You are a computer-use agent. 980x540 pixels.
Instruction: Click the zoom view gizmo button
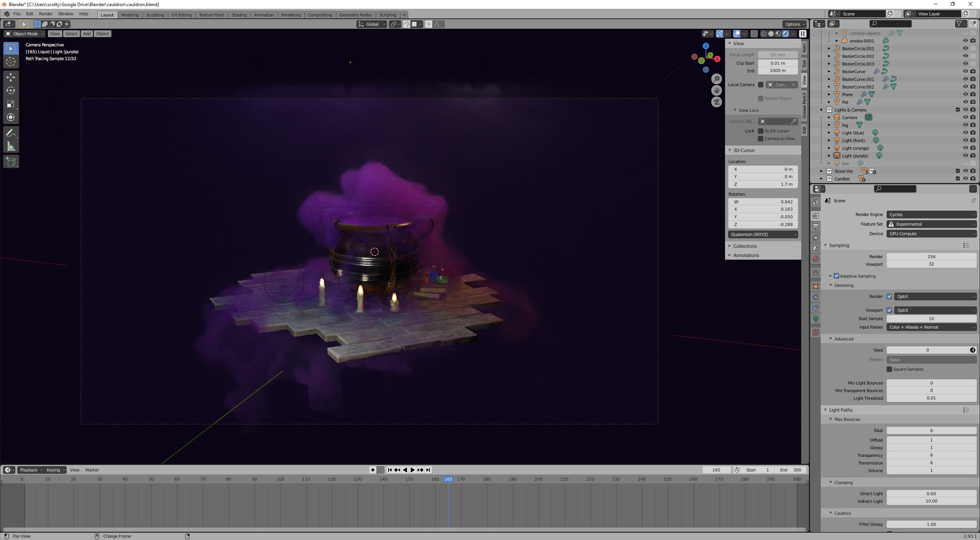[x=716, y=79]
